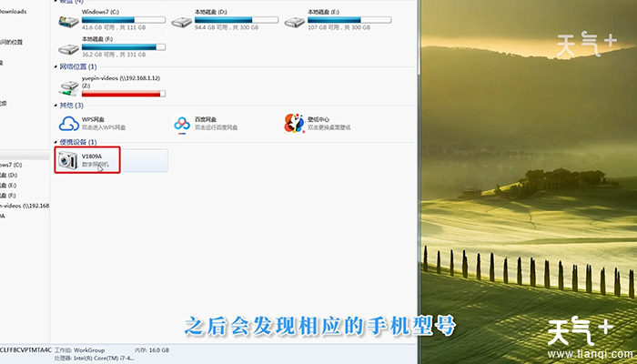Open local disk (D:) drive icon
This screenshot has height=364, width=637.
tap(182, 22)
